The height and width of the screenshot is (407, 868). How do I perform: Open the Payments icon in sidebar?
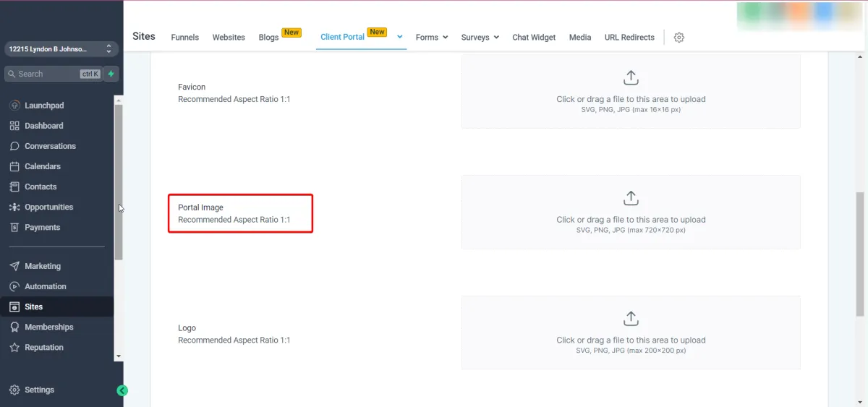[14, 227]
